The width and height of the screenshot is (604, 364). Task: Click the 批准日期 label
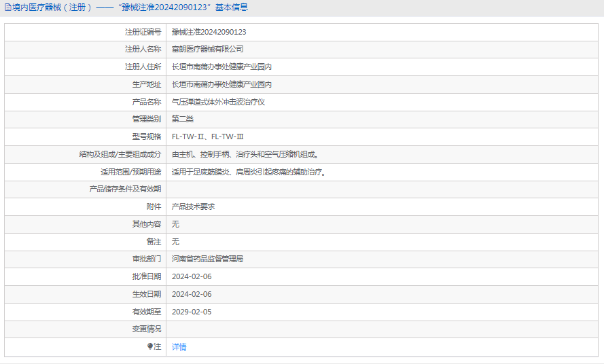(x=147, y=276)
